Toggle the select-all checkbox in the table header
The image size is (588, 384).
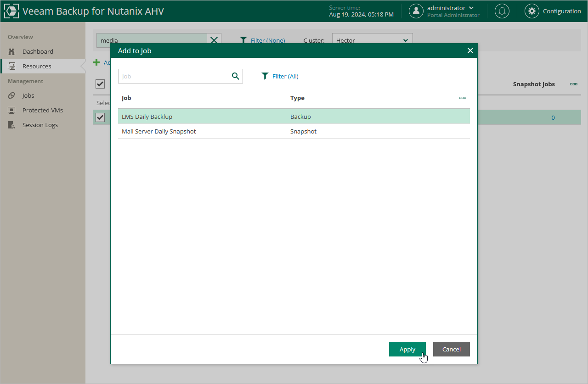(x=100, y=84)
